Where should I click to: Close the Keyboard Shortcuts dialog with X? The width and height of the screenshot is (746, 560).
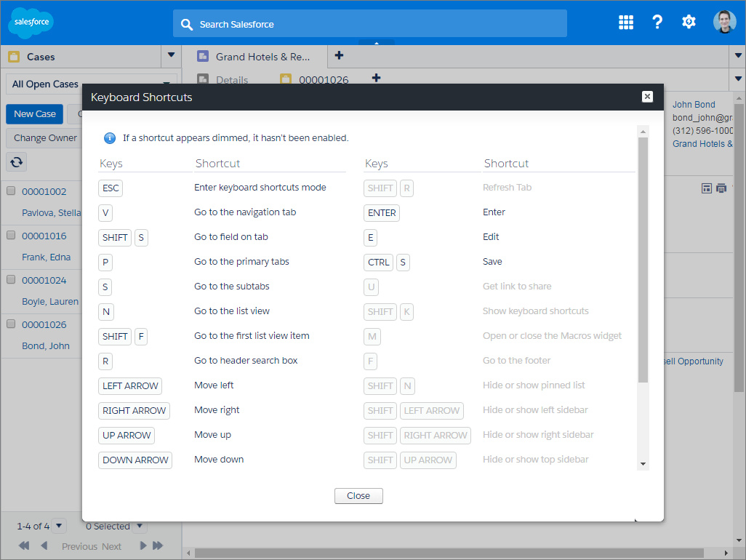[647, 97]
